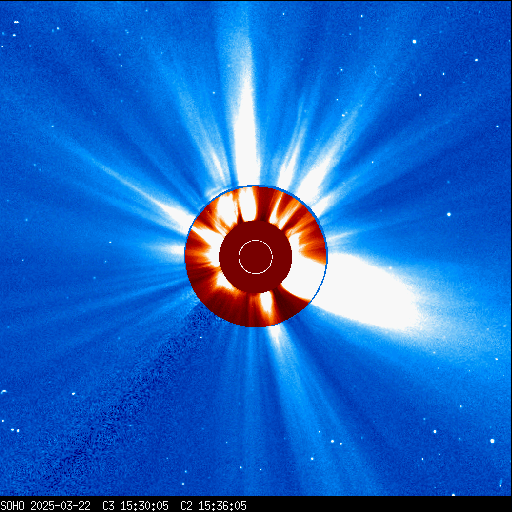Viewport: 512px width, 512px height.
Task: Click the bright orange jet at C2 bottom
Action: 266,305
